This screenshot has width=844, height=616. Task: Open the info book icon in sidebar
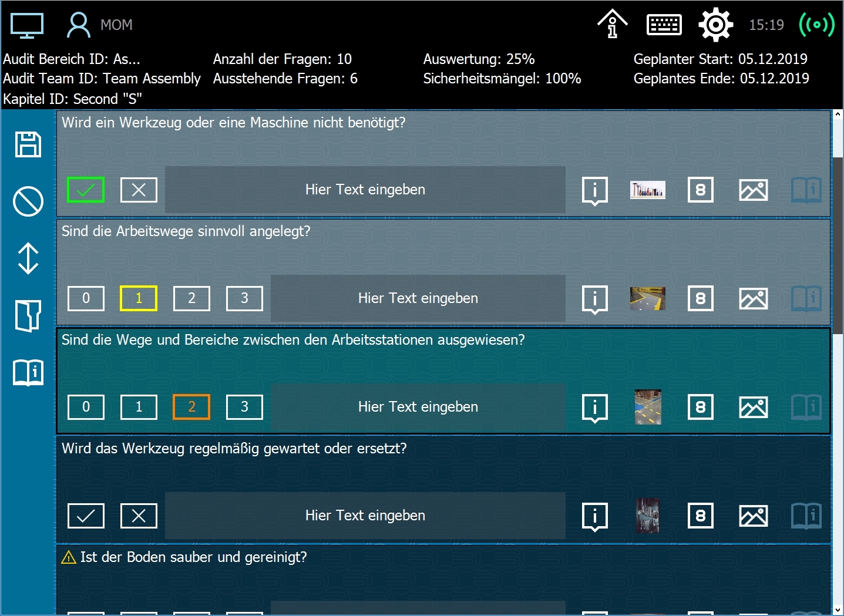(x=28, y=372)
